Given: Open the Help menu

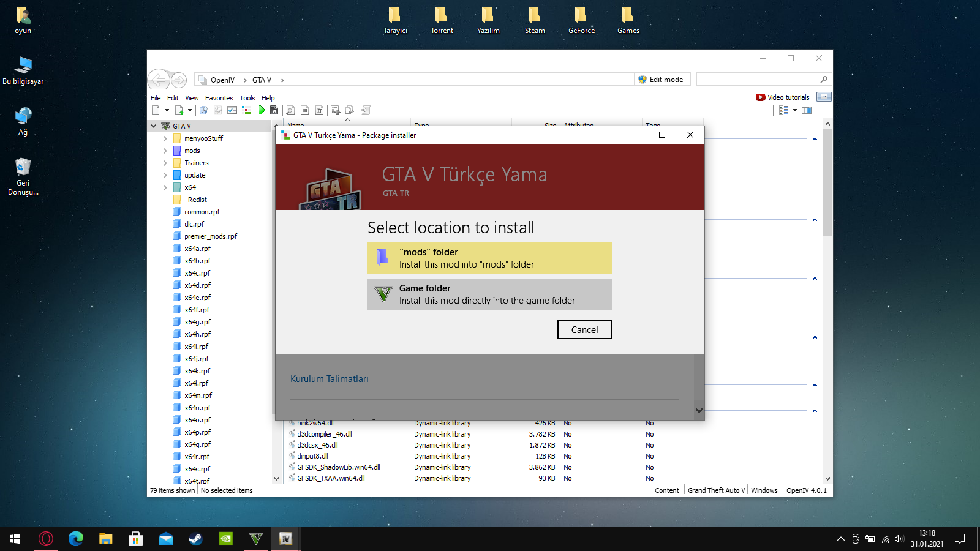Looking at the screenshot, I should 268,98.
